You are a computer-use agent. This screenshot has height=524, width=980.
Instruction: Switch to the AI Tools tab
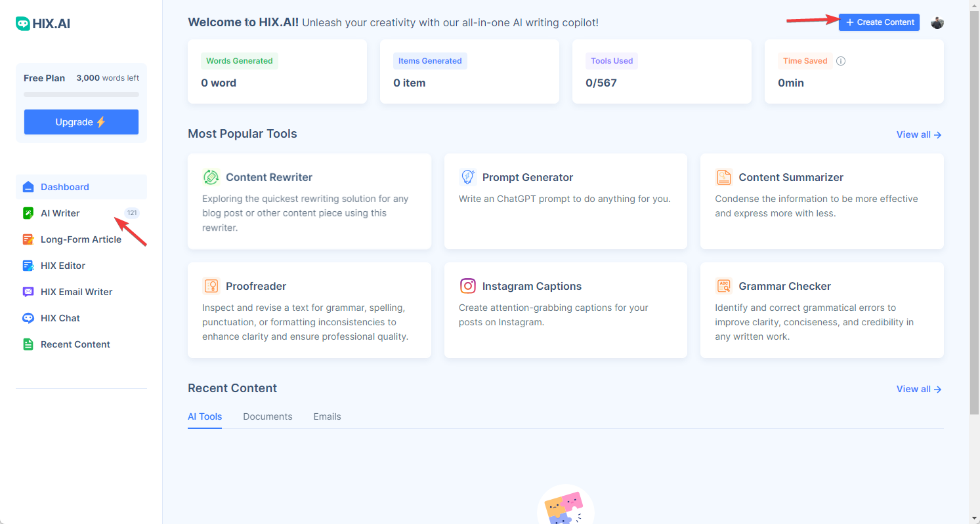tap(205, 416)
